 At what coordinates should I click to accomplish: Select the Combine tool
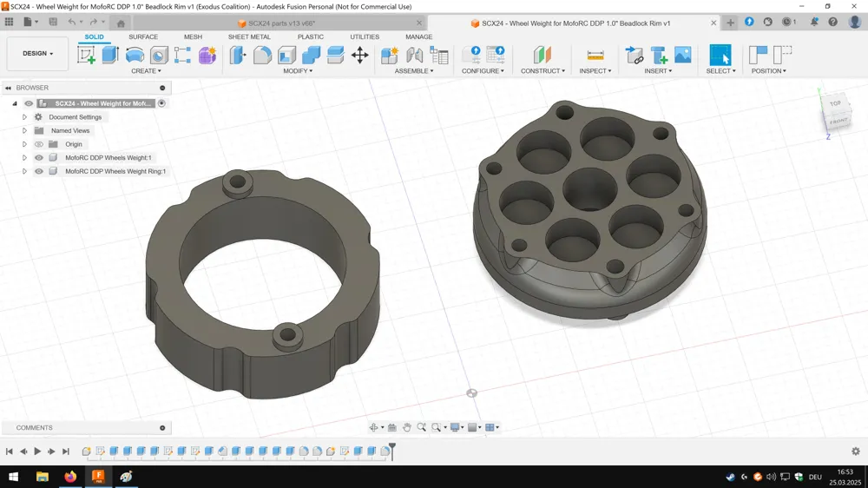(311, 55)
